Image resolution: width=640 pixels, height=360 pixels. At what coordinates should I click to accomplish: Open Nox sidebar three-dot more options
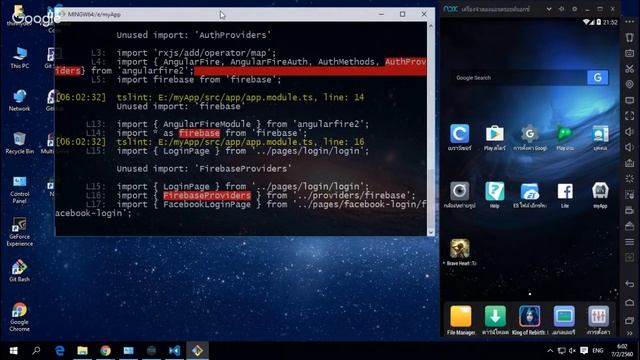tap(629, 22)
